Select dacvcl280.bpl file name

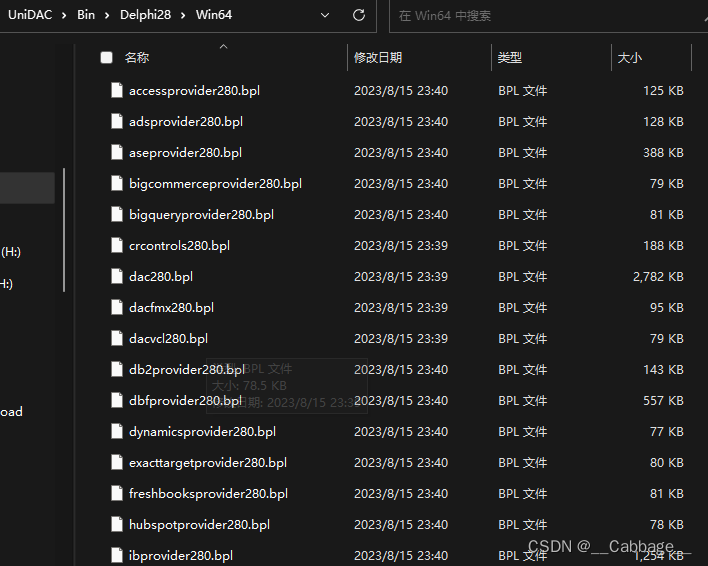[168, 339]
